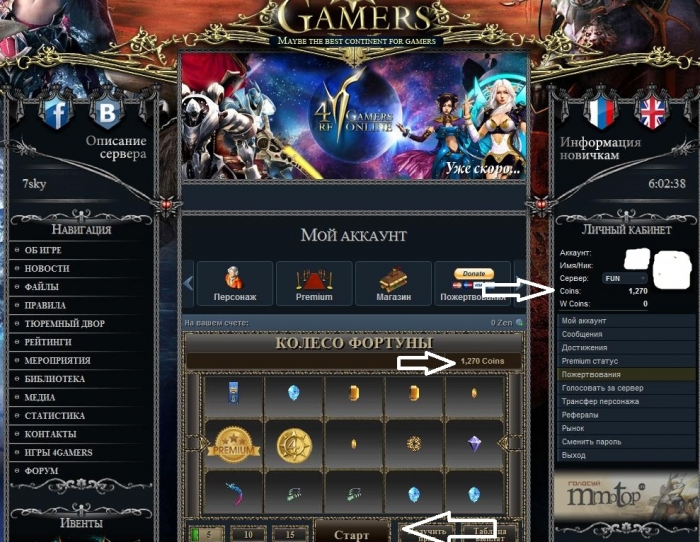Select the 5 coins bet option
The width and height of the screenshot is (700, 542).
point(206,534)
